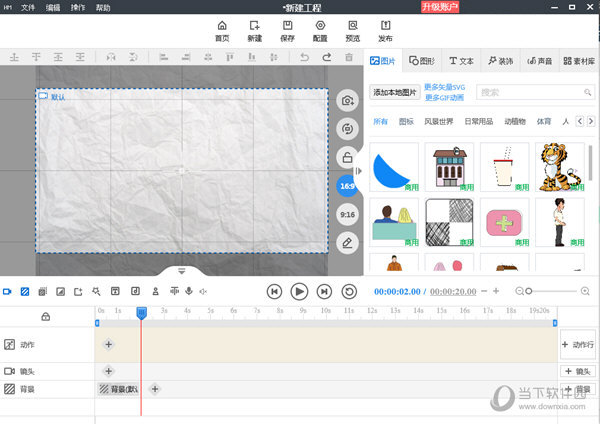Click 添加本地图片 button
This screenshot has width=600, height=424.
pyautogui.click(x=395, y=92)
